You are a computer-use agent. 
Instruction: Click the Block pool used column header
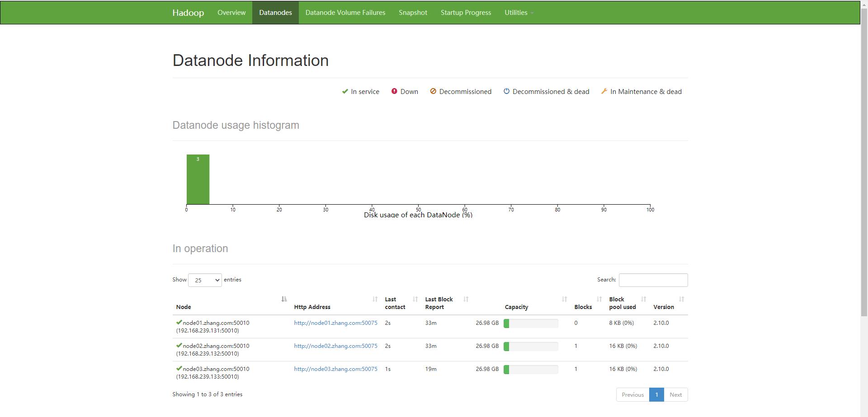[622, 303]
